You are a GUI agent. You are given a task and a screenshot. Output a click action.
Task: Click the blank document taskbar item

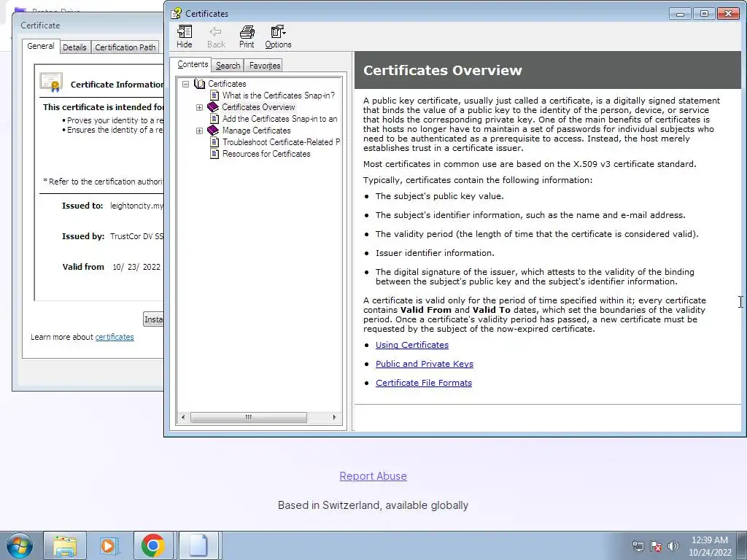click(x=198, y=545)
